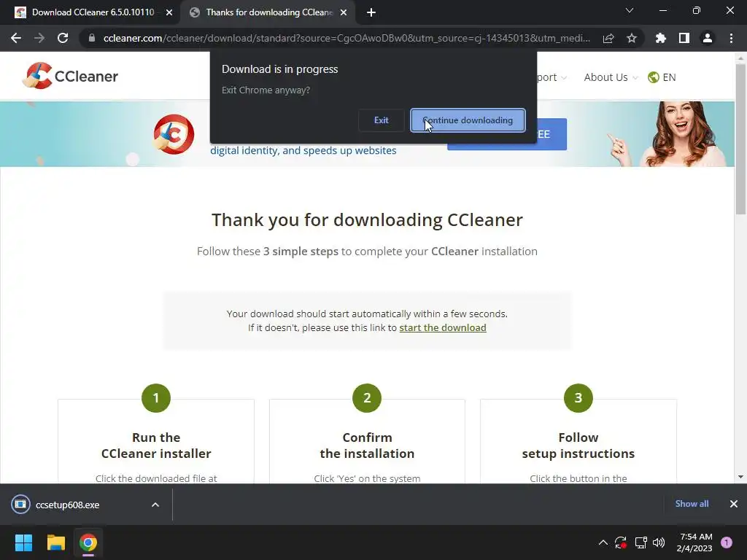
Task: Open the volume speaker tray icon
Action: tap(659, 542)
